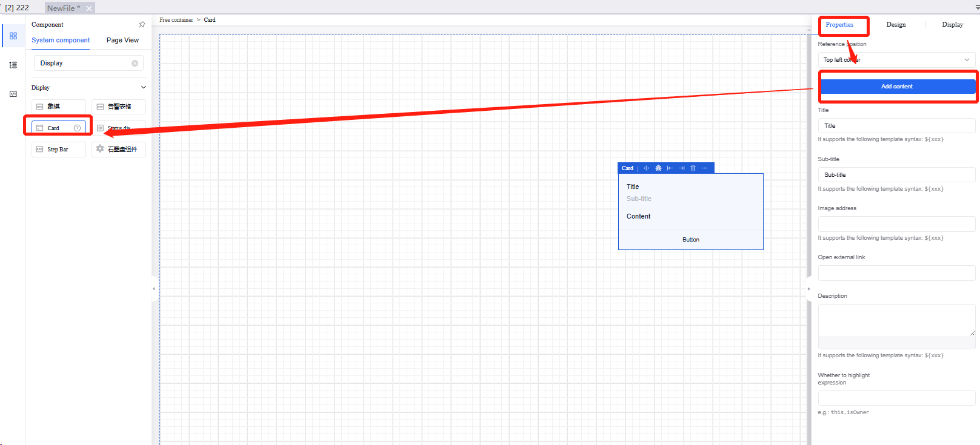Focus the component search field
Viewport: 980px width, 445px height.
tap(88, 63)
